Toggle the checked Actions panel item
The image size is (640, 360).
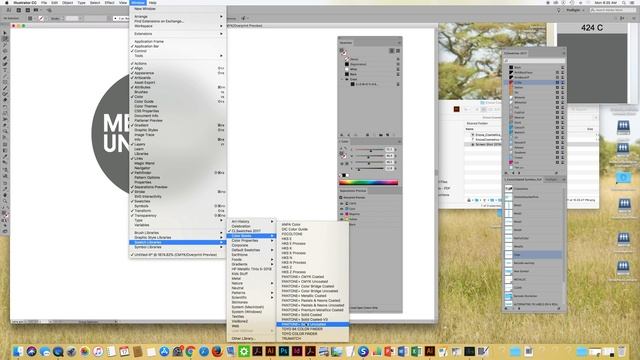pyautogui.click(x=178, y=64)
